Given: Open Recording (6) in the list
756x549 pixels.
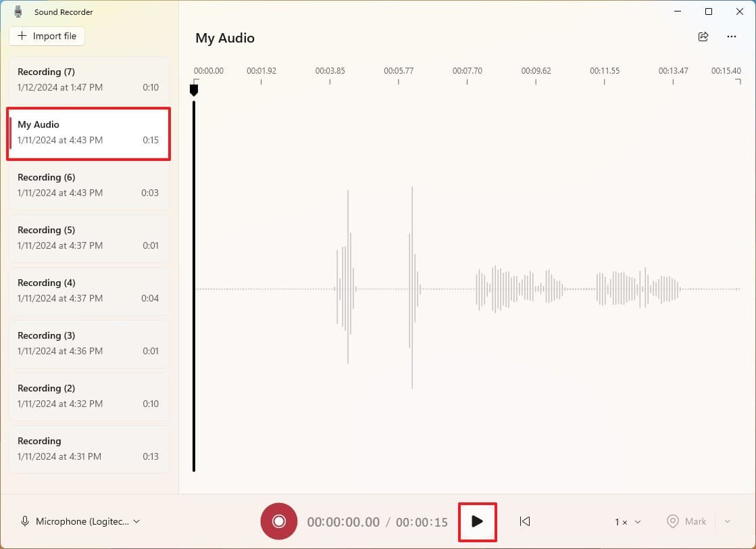Looking at the screenshot, I should (x=88, y=185).
